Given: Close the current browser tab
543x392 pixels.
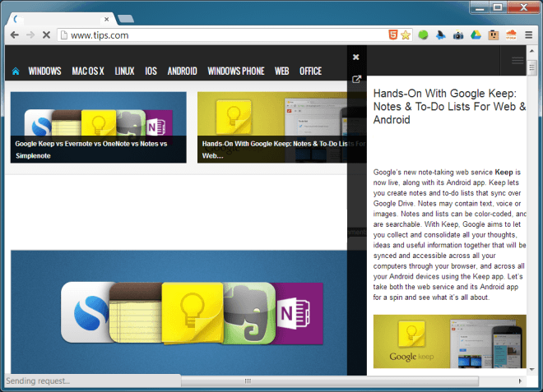Looking at the screenshot, I should [107, 20].
